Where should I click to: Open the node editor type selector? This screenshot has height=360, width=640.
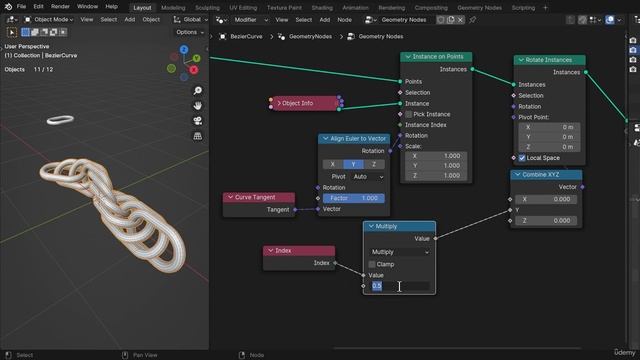221,20
